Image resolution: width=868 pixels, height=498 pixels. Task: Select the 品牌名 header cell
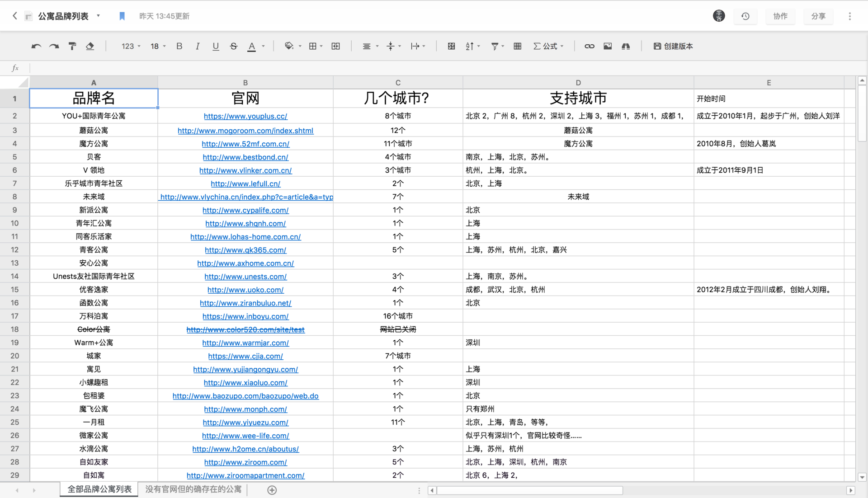tap(94, 98)
